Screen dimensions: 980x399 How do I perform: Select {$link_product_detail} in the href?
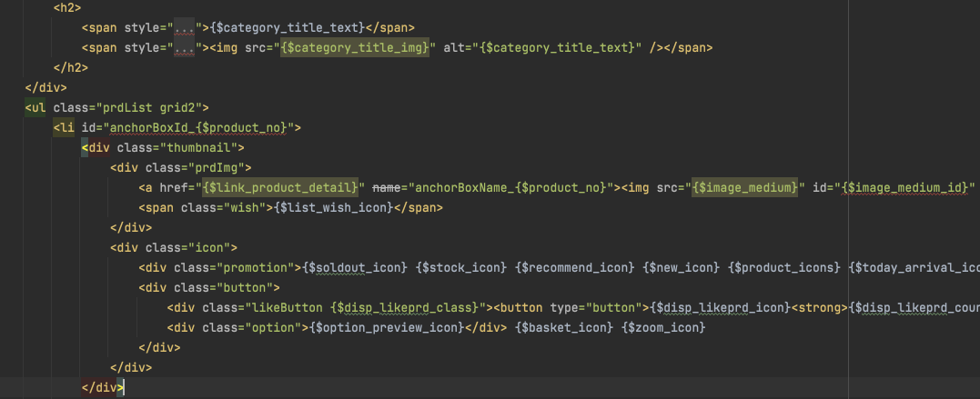tap(280, 187)
